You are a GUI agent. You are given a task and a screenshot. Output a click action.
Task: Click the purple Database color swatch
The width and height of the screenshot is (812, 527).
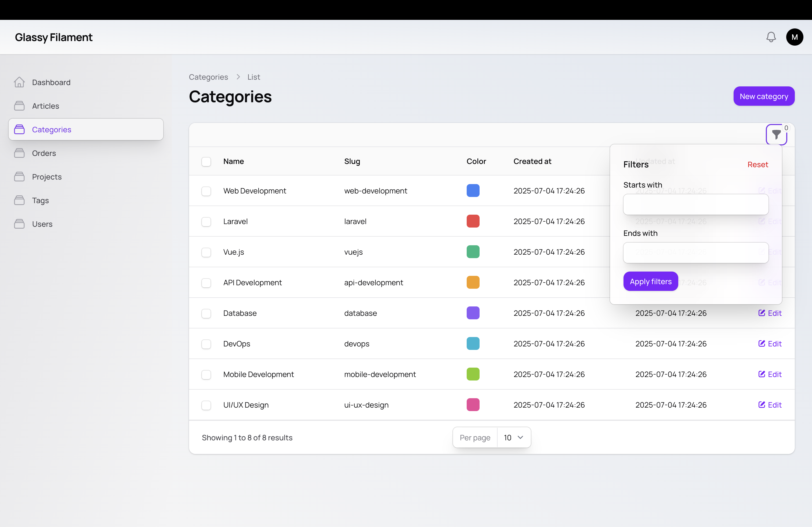[473, 313]
